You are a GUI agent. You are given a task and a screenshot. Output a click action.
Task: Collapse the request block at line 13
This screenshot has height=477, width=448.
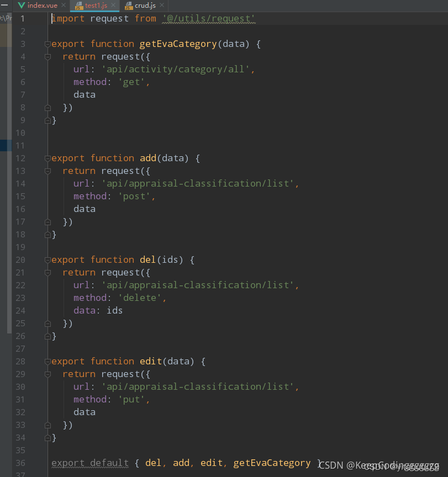[48, 171]
